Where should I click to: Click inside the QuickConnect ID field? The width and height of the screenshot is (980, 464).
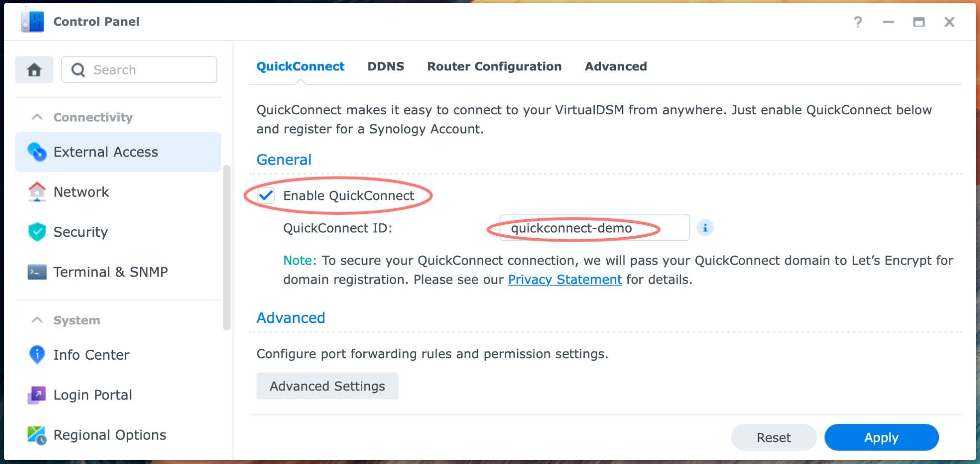[x=594, y=228]
